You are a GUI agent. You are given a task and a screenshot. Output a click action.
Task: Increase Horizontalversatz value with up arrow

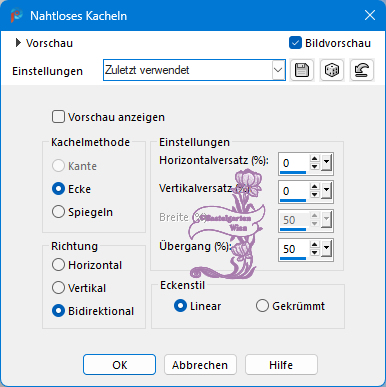(314, 159)
